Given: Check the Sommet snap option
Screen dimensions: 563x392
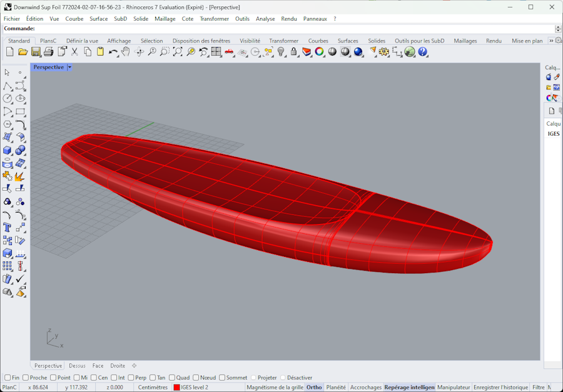Looking at the screenshot, I should [222, 378].
